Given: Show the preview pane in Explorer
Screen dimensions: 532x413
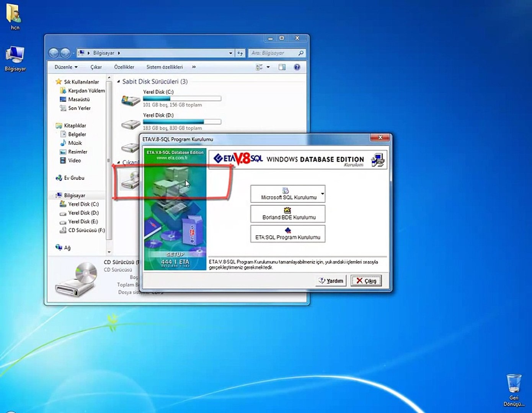Looking at the screenshot, I should 282,67.
